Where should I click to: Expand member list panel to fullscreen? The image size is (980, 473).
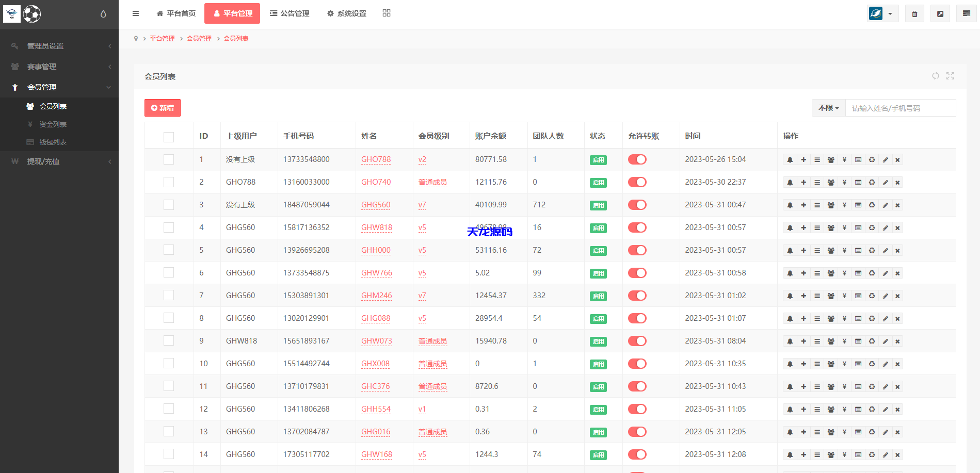coord(950,76)
